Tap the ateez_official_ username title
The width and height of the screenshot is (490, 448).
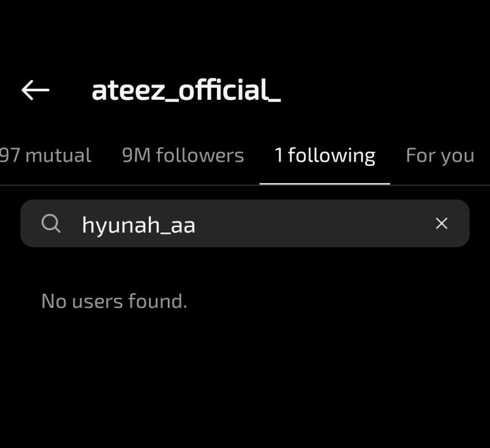click(186, 91)
